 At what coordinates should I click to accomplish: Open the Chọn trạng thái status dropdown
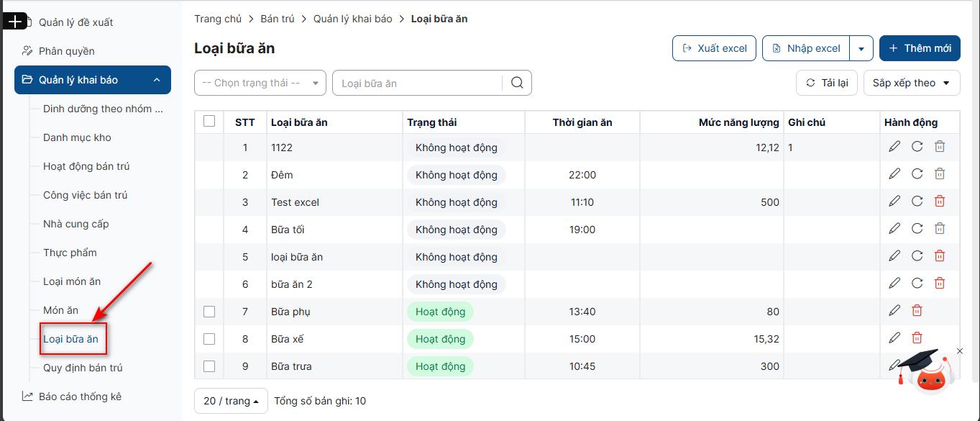coord(260,83)
